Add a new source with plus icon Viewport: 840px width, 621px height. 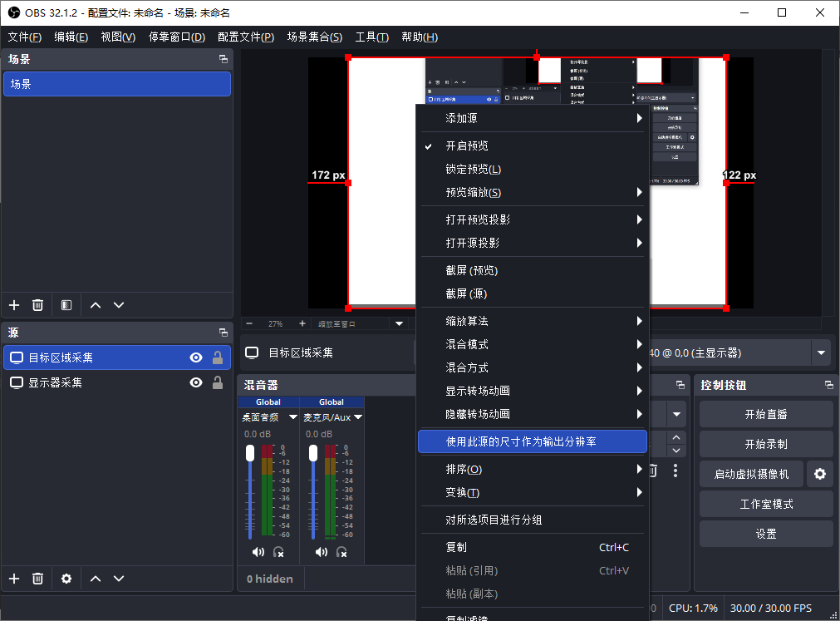click(x=14, y=579)
